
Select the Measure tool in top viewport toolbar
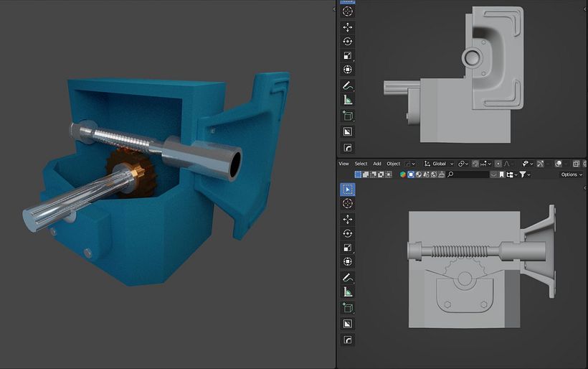(x=348, y=100)
